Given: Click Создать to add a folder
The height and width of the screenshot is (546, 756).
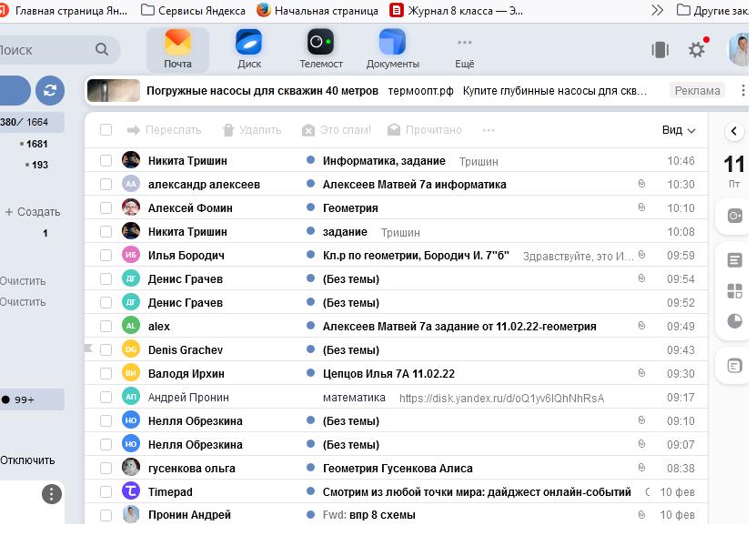Looking at the screenshot, I should [33, 212].
